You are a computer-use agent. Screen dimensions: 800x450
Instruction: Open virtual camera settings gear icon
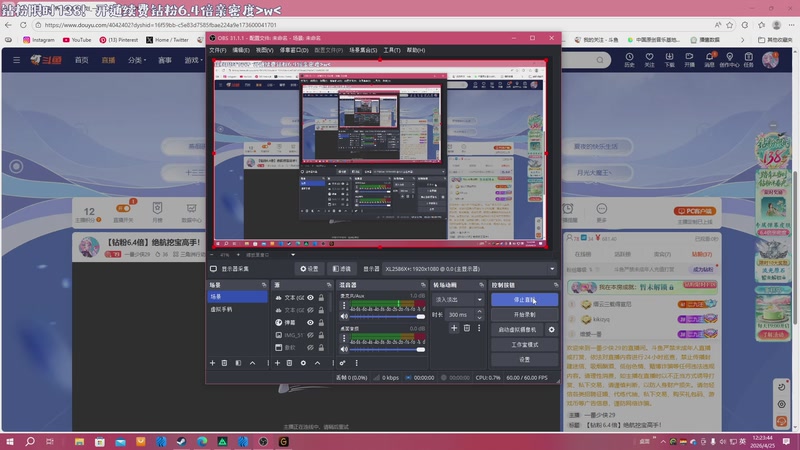point(552,330)
